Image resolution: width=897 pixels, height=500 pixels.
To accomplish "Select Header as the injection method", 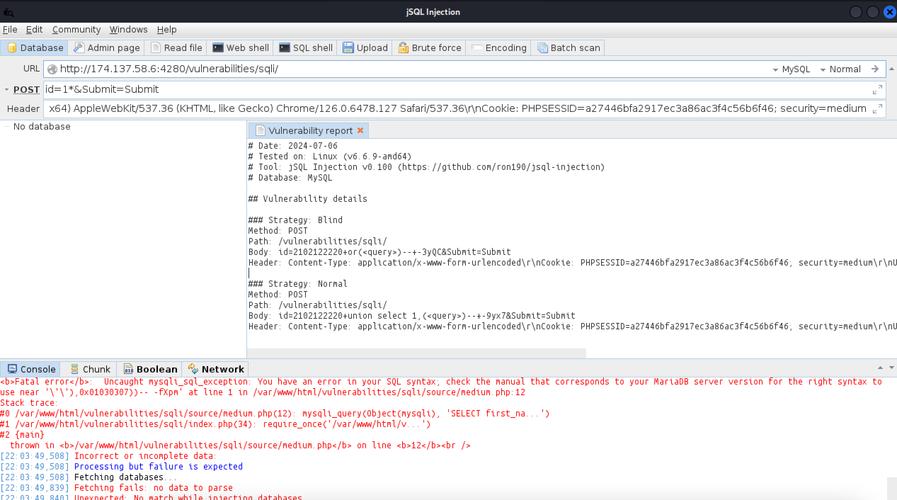I will click(x=23, y=108).
